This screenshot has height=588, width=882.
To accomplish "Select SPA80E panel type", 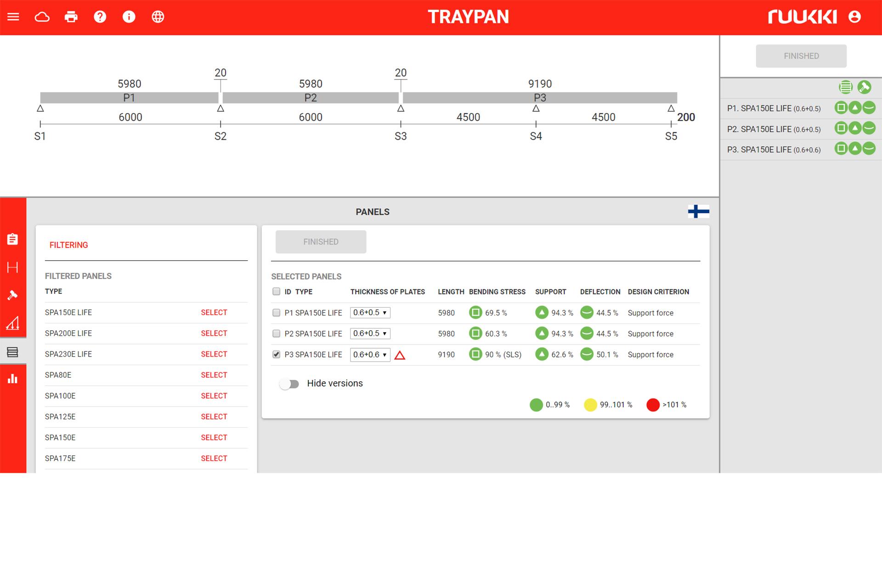I will pos(214,375).
